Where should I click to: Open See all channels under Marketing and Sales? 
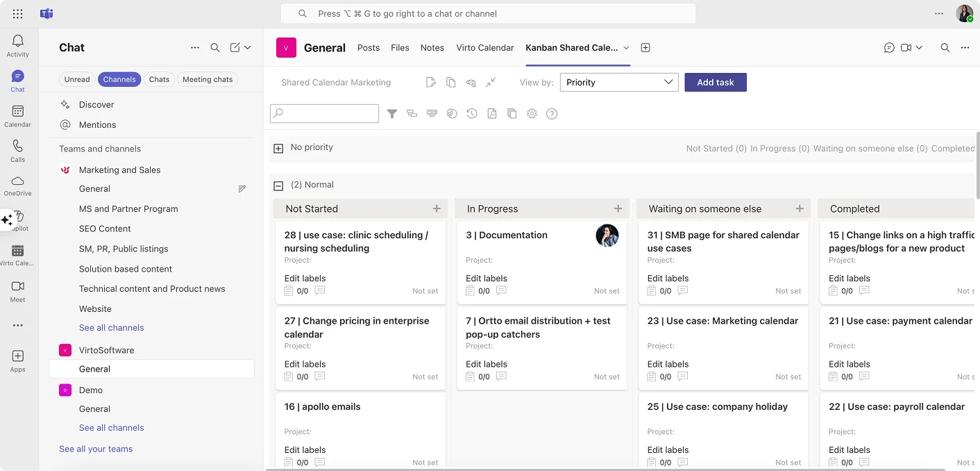[111, 327]
